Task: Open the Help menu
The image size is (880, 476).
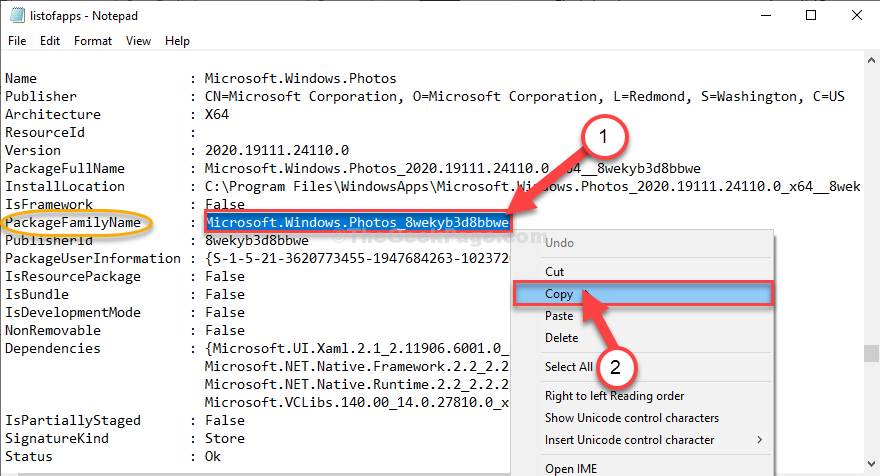Action: (x=177, y=41)
